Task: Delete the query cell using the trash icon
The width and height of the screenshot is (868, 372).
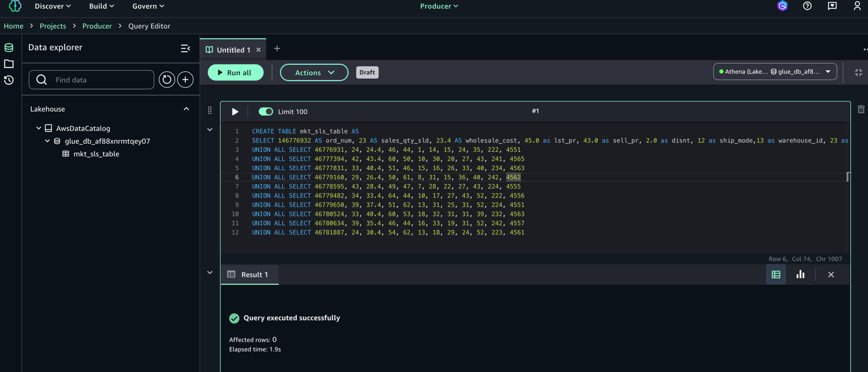Action: pyautogui.click(x=861, y=108)
